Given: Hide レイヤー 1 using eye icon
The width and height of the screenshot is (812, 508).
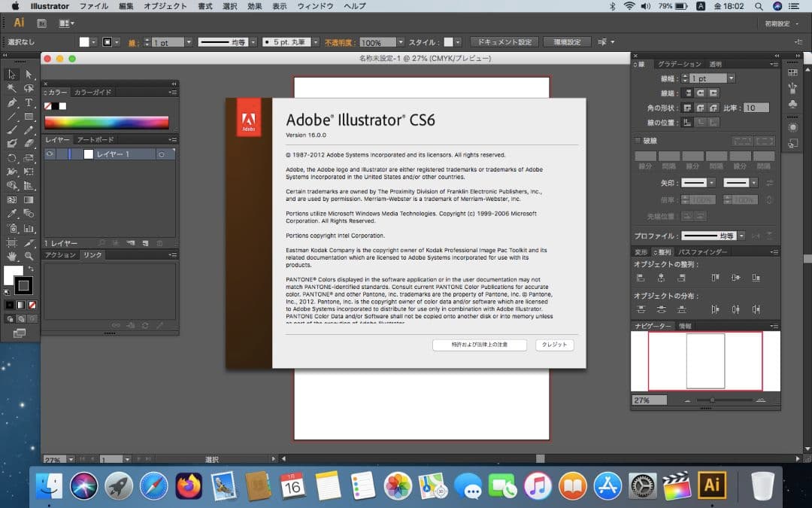Looking at the screenshot, I should 50,154.
